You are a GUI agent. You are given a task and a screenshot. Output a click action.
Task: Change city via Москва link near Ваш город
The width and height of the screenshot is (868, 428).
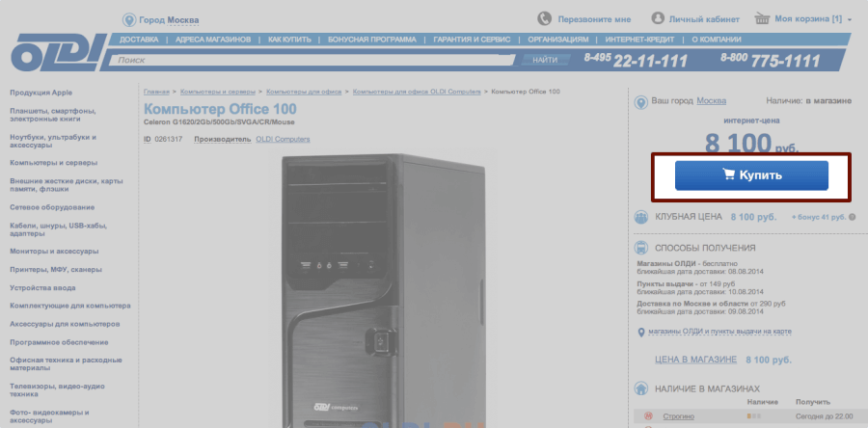(712, 100)
